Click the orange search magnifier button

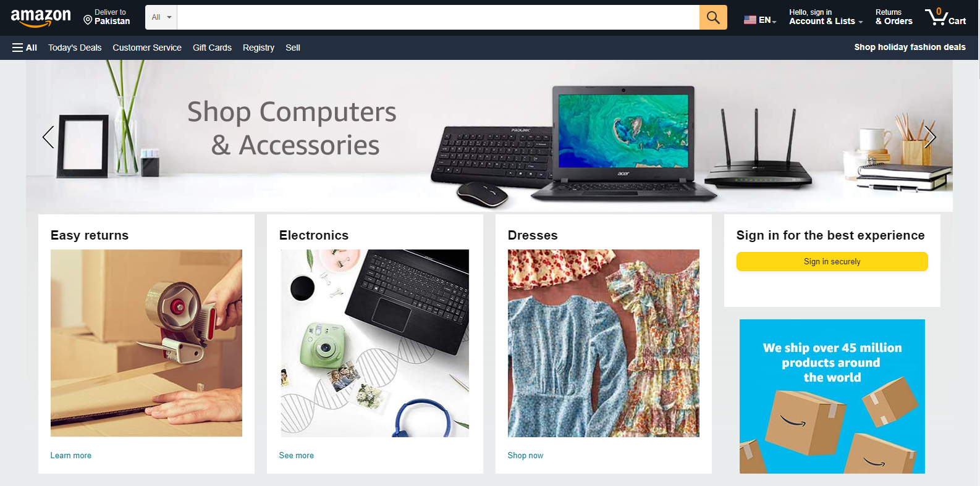tap(713, 17)
